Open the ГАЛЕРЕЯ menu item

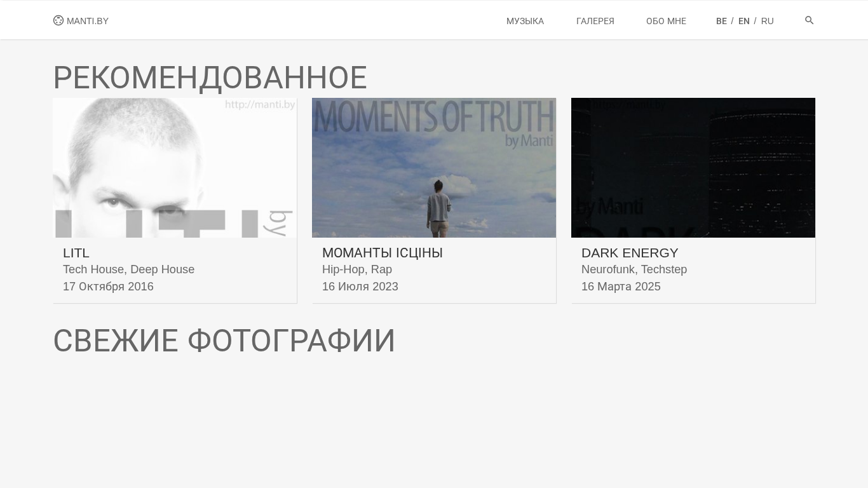595,21
